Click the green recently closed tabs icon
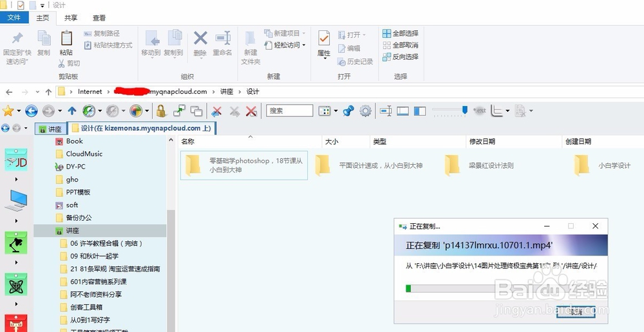 (88, 111)
